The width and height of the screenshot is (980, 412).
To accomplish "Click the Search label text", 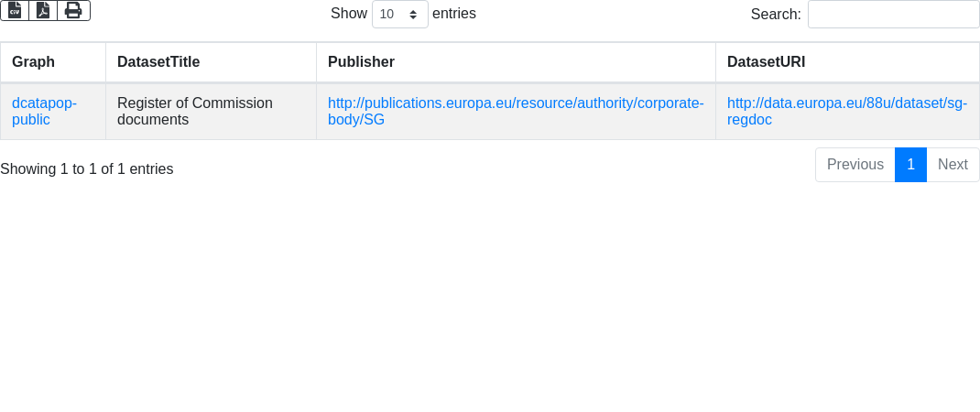I will pos(775,15).
